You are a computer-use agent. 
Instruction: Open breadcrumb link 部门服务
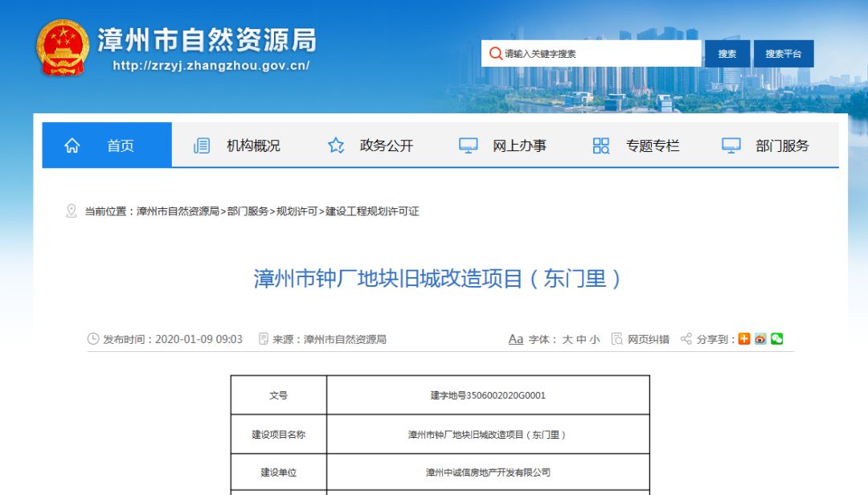pyautogui.click(x=248, y=211)
